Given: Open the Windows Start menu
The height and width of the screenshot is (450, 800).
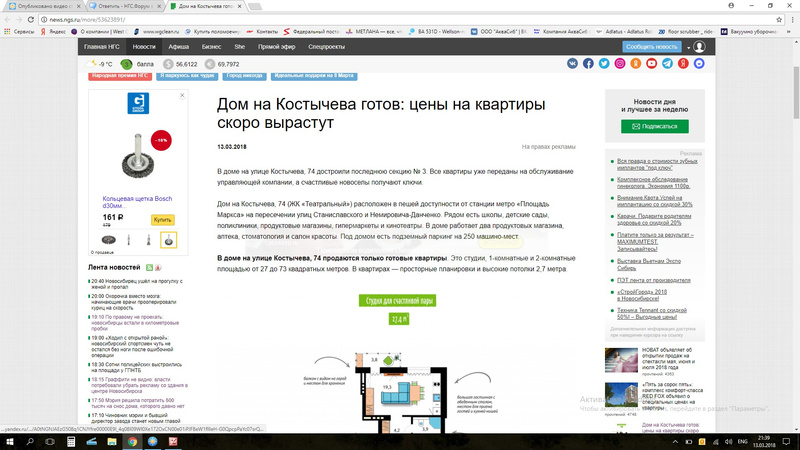Looking at the screenshot, I should [10, 441].
